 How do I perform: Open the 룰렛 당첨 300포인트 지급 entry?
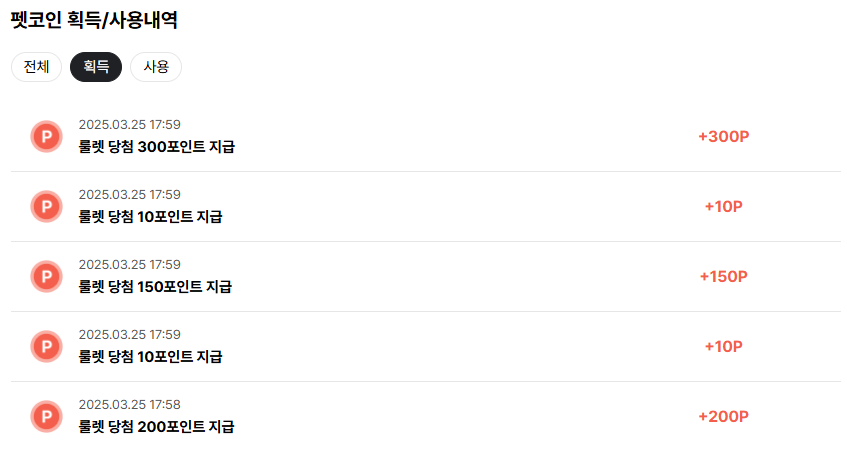(x=156, y=147)
